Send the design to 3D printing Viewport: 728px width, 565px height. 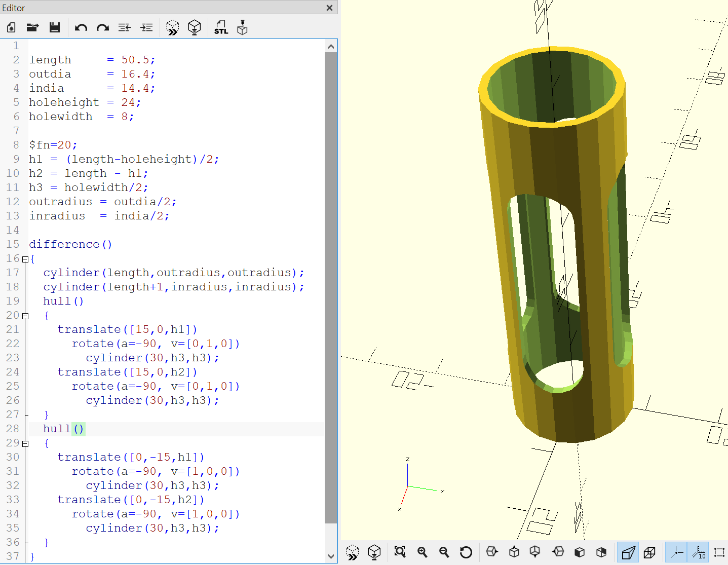coord(243,27)
